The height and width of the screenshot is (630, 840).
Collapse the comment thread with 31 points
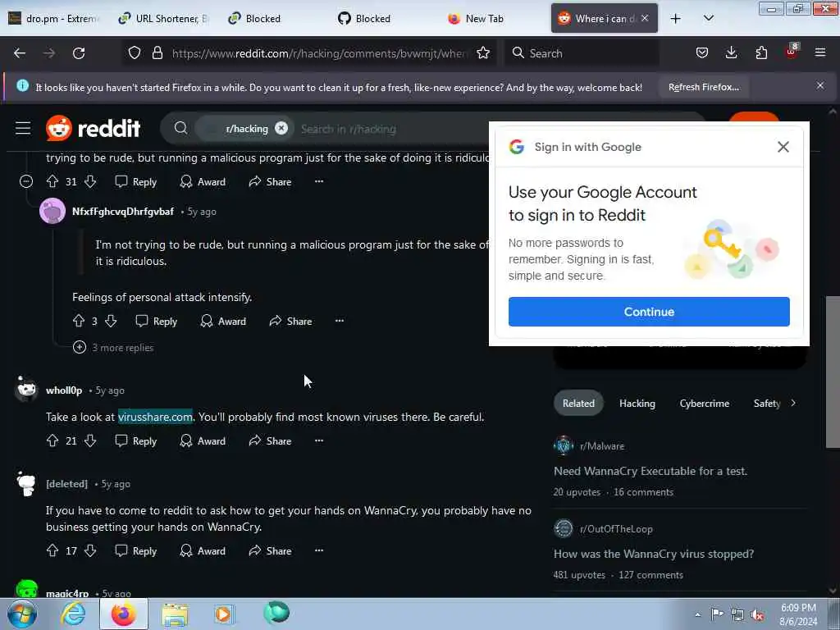pos(25,181)
